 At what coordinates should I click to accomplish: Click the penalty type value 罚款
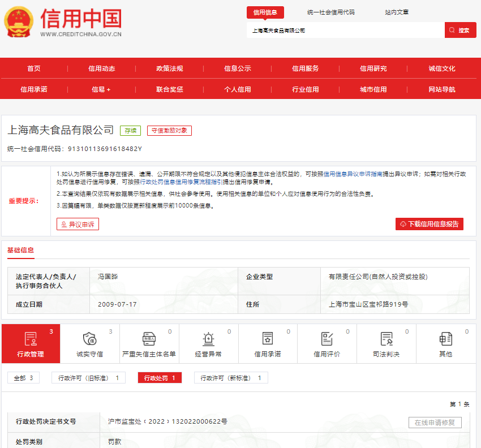click(x=114, y=442)
